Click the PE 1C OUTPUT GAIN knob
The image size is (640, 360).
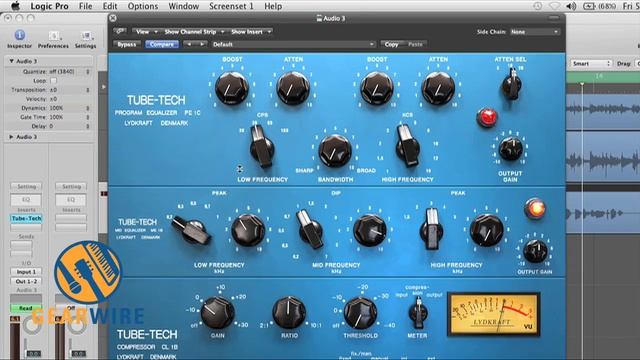coord(511,149)
